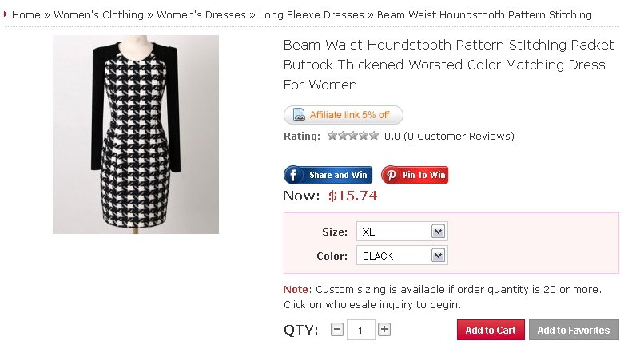Click the rating stars
This screenshot has height=345, width=644.
353,136
